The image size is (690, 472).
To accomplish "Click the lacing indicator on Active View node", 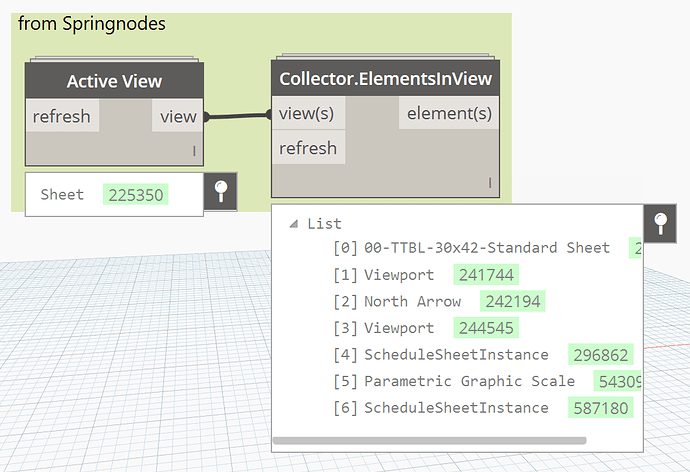I will pos(194,151).
